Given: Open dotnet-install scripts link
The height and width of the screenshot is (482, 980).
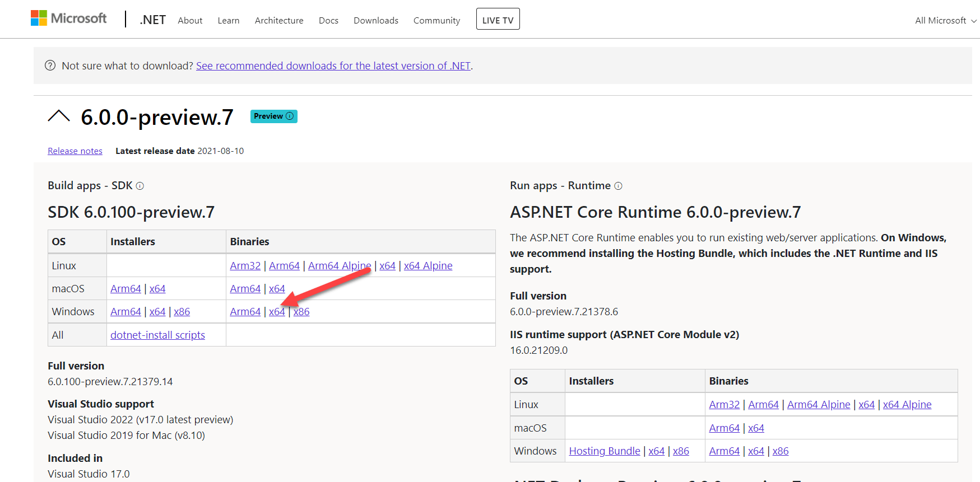Looking at the screenshot, I should pos(157,335).
